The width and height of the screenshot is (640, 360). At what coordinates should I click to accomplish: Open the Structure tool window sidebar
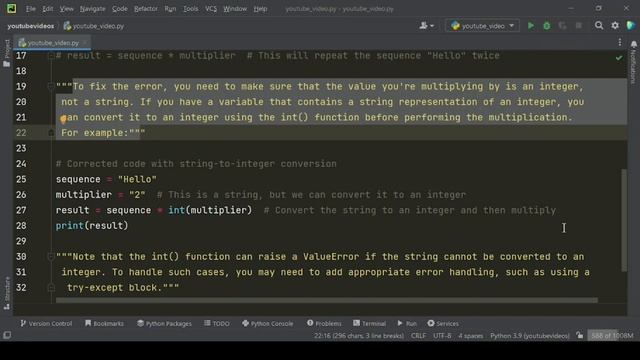7,293
